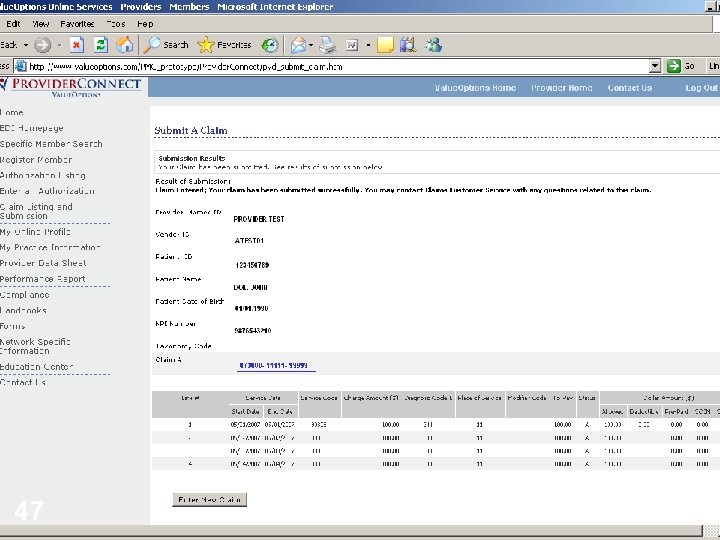Expand the address bar URL dropdown

[655, 67]
